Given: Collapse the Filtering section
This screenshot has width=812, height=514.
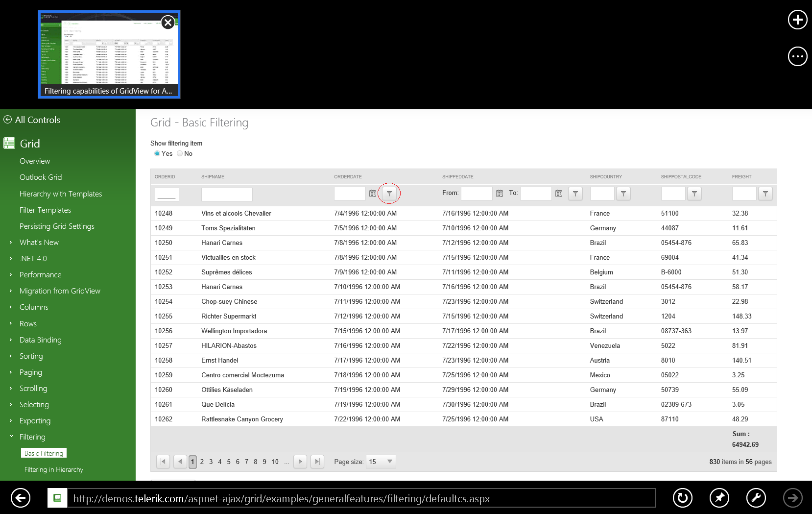Looking at the screenshot, I should 11,436.
